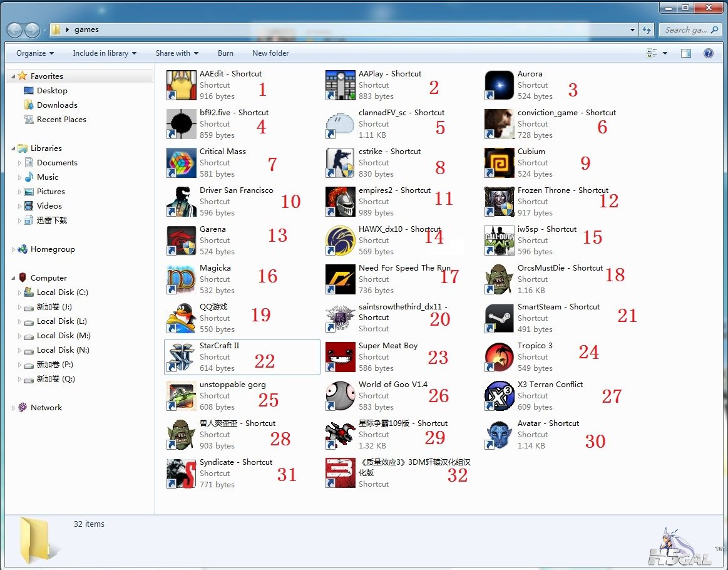Click the Syndicate shortcut icon
728x570 pixels.
181,474
